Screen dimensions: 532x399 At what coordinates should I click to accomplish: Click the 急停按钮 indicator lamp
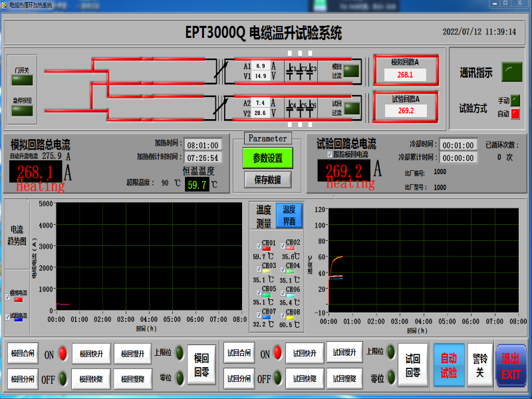(x=22, y=110)
